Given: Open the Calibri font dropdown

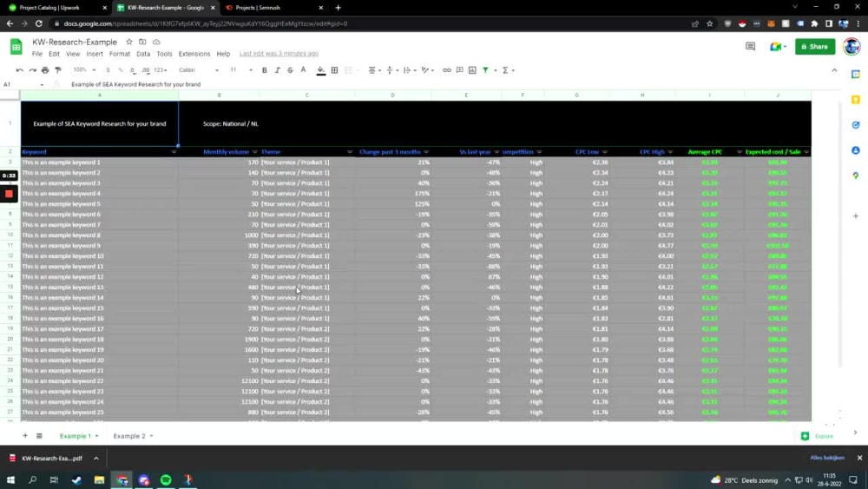Looking at the screenshot, I should 198,70.
